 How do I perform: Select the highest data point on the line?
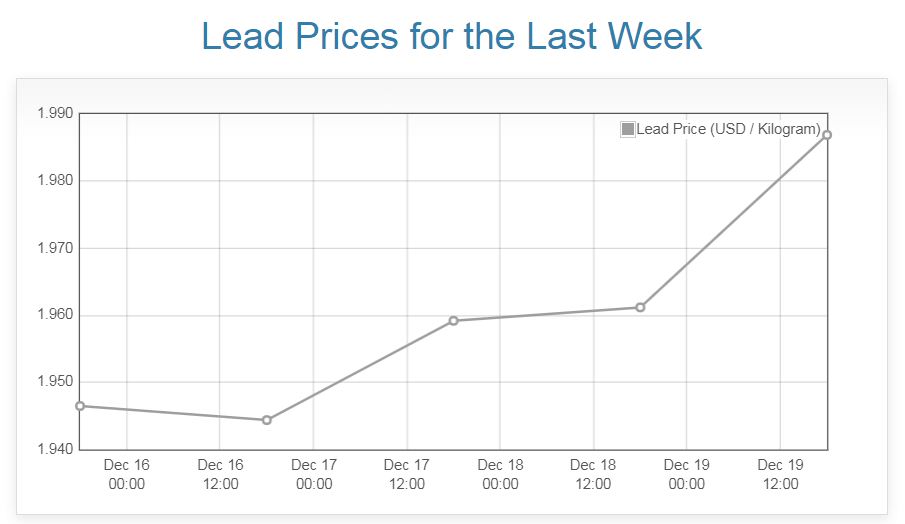tap(827, 135)
